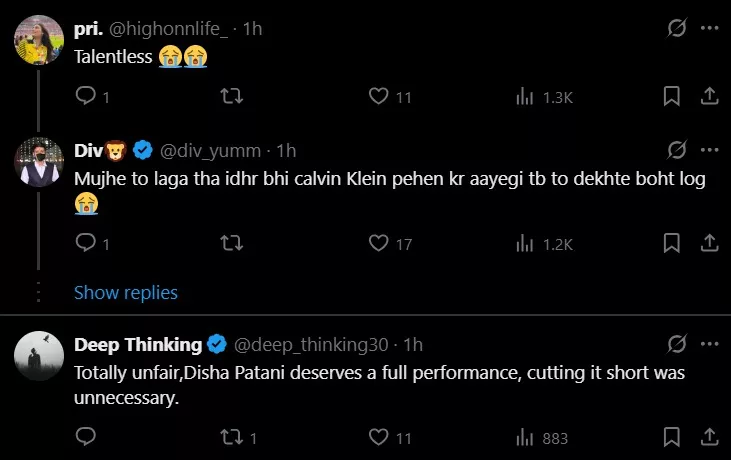Image resolution: width=731 pixels, height=460 pixels.
Task: Bookmark Deep Thinking's Disha Patani tweet
Action: coord(672,437)
